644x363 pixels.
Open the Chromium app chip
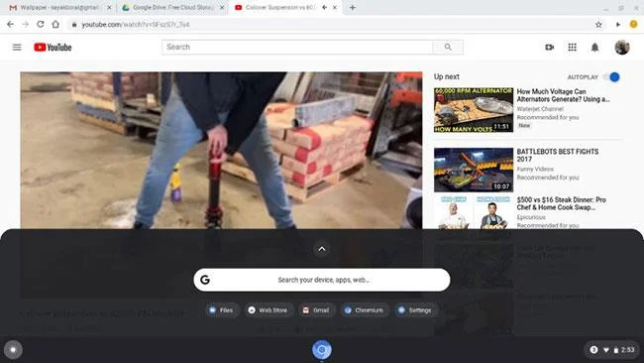coord(365,310)
